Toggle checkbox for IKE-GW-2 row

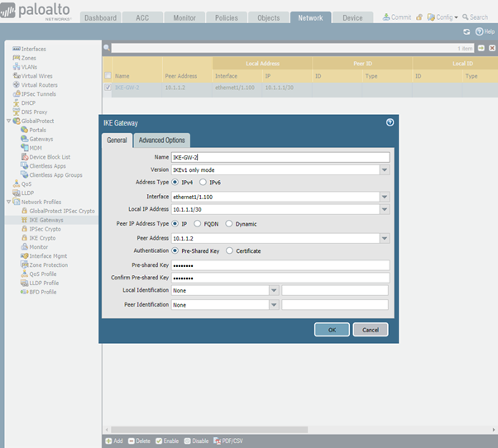[108, 87]
